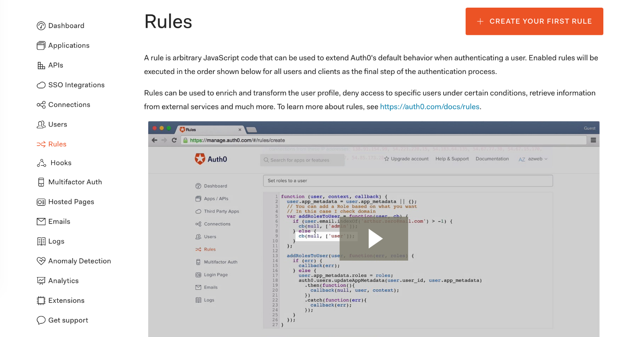Click the hamburger menu icon in video browser
The image size is (644, 337).
593,140
